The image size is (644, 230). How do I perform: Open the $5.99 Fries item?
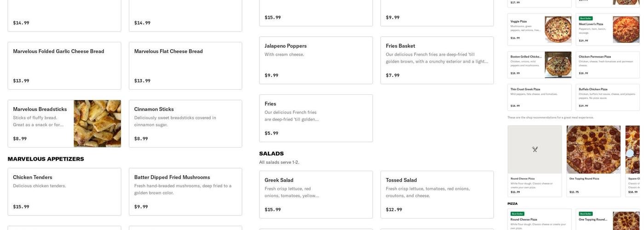[316, 118]
